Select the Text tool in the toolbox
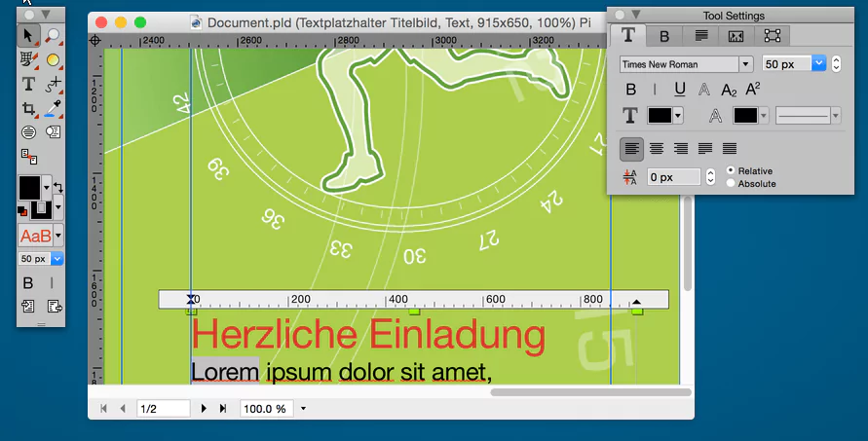The height and width of the screenshot is (441, 868). coord(28,84)
